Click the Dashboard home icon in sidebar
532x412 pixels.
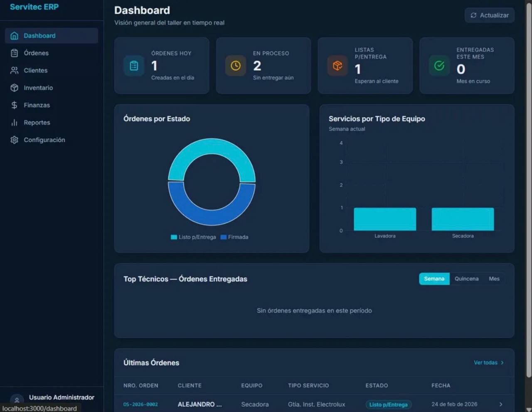click(14, 36)
